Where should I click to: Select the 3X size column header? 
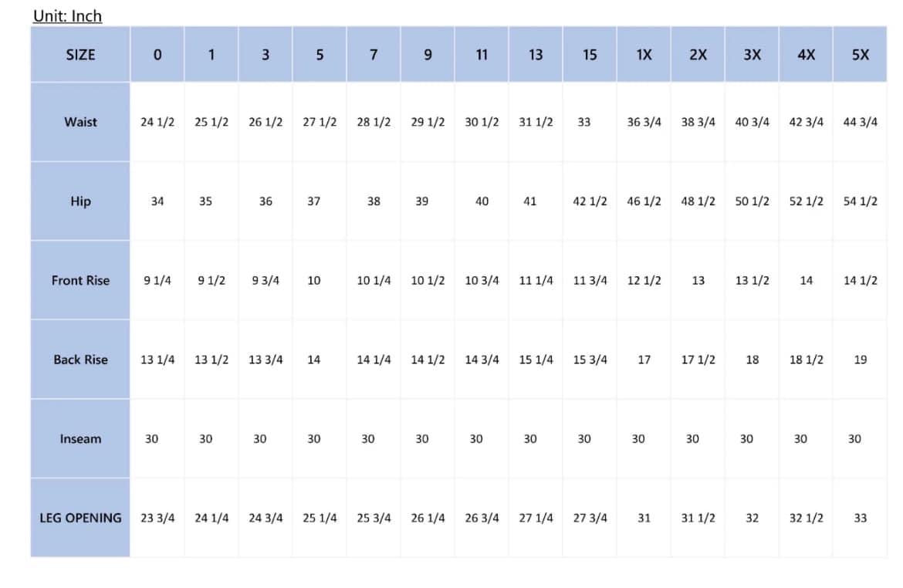point(752,55)
